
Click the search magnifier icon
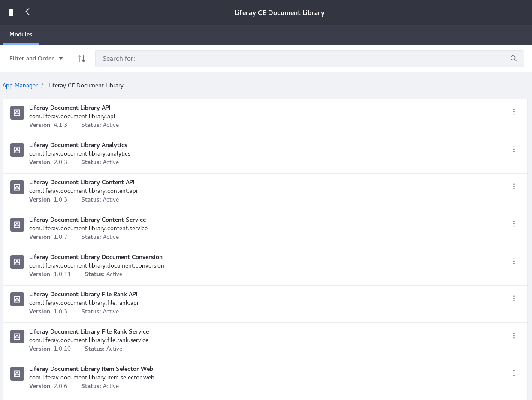[514, 59]
